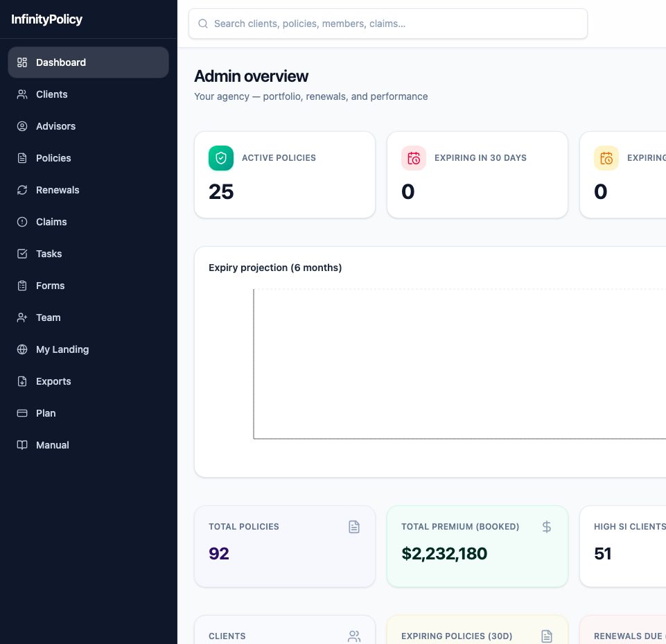The height and width of the screenshot is (644, 666).
Task: Click the magnifier icon in the search bar
Action: pos(203,24)
